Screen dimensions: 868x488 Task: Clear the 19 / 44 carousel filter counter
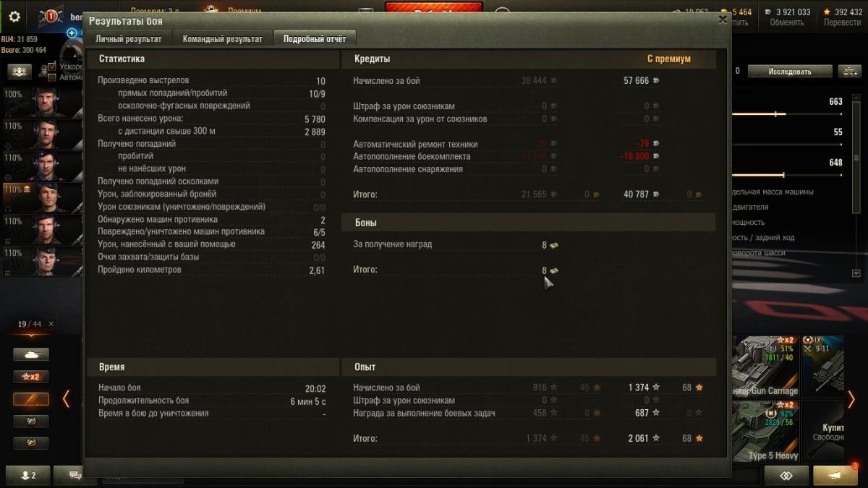(51, 324)
